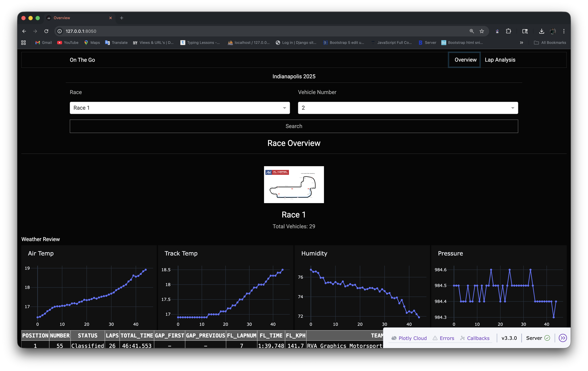The height and width of the screenshot is (371, 588).
Task: Show hidden bookmarks overflow chevron
Action: pos(521,43)
